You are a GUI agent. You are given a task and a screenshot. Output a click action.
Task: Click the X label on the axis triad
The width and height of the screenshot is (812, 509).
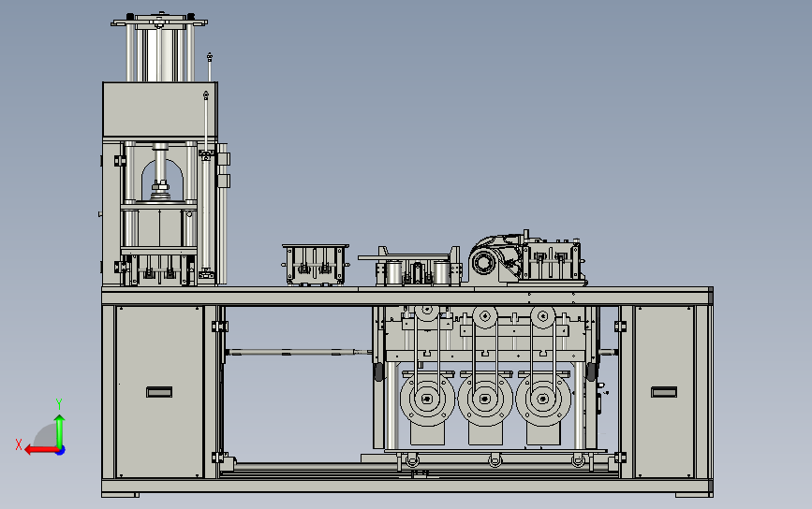19,444
